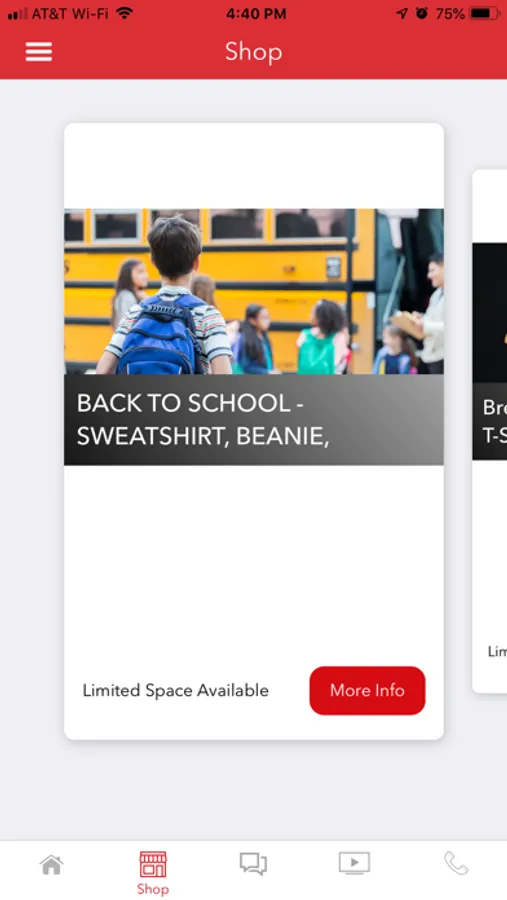Image resolution: width=507 pixels, height=900 pixels.
Task: Open the video player tab
Action: pos(354,863)
